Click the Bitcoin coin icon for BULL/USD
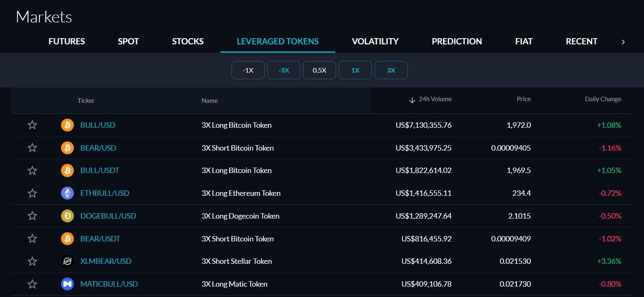 pos(67,125)
